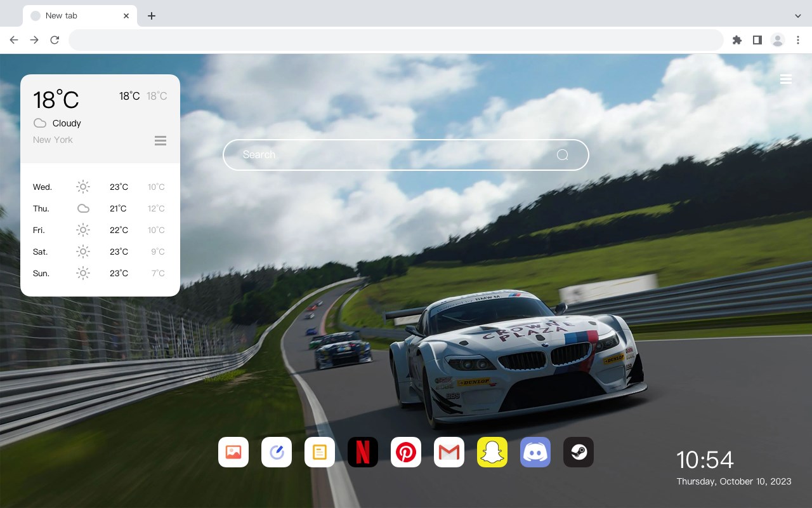Select the Wed. forecast day label
The image size is (812, 508).
43,187
